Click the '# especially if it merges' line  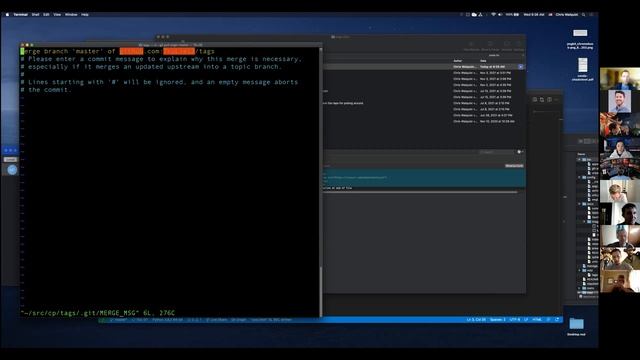151,67
